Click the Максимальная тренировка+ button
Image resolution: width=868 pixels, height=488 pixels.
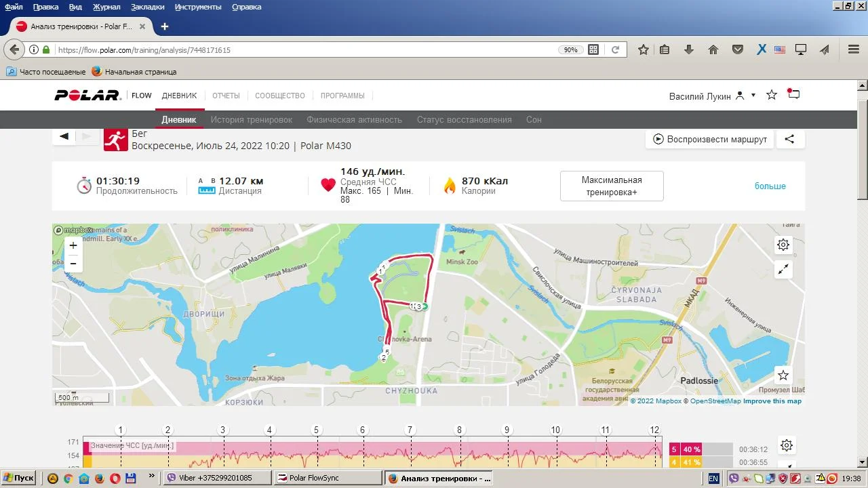click(612, 186)
